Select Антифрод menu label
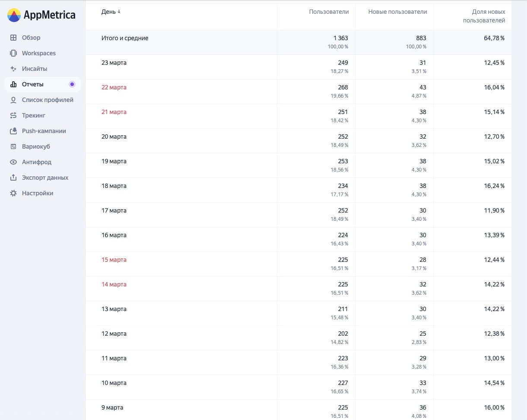The height and width of the screenshot is (420, 527). point(37,162)
